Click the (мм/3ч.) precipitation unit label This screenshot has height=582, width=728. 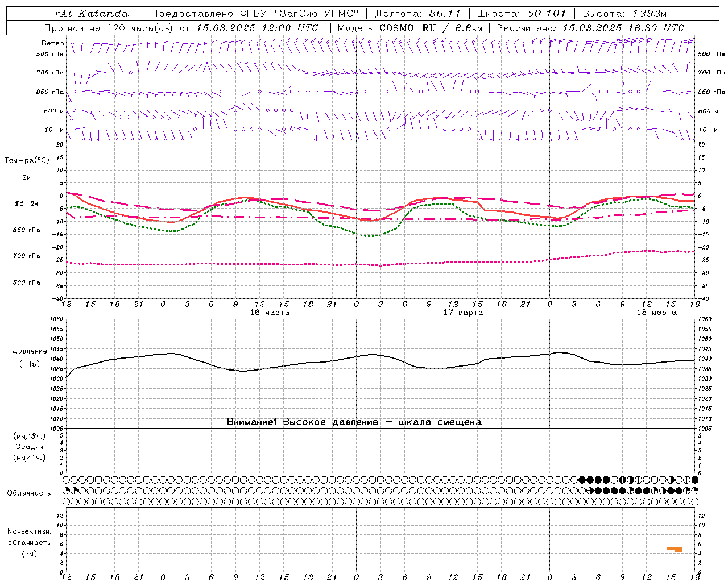(x=30, y=436)
